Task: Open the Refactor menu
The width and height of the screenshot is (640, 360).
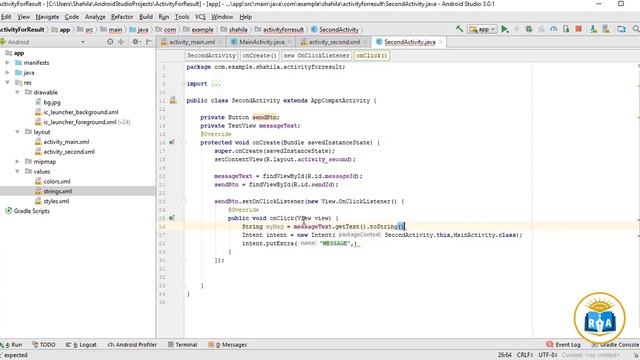Action: click(122, 17)
